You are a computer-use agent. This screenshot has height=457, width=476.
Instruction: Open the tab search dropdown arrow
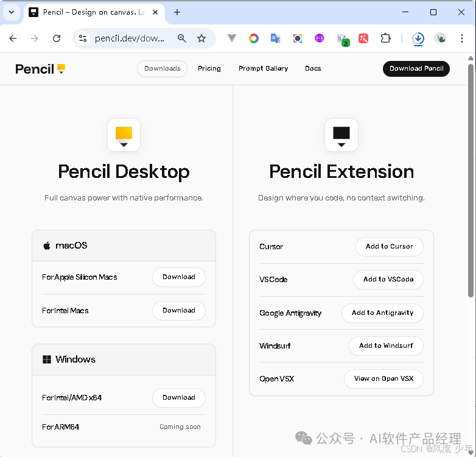click(12, 12)
